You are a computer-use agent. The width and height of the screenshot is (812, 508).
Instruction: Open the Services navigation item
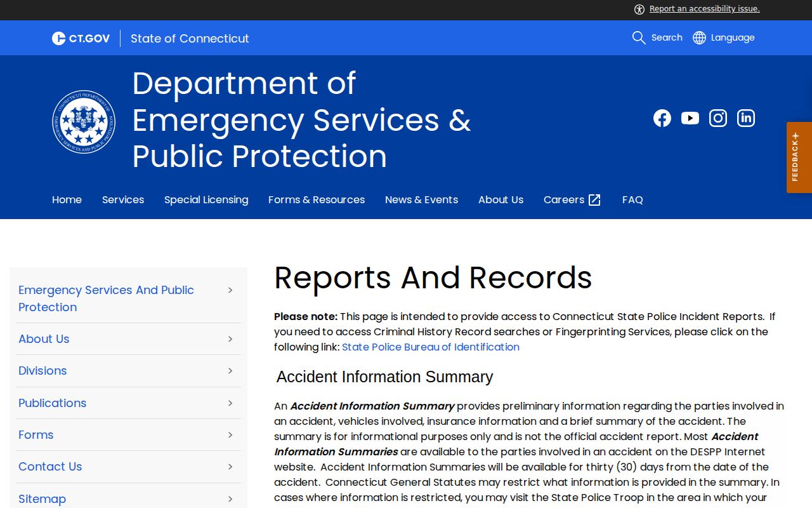(123, 199)
